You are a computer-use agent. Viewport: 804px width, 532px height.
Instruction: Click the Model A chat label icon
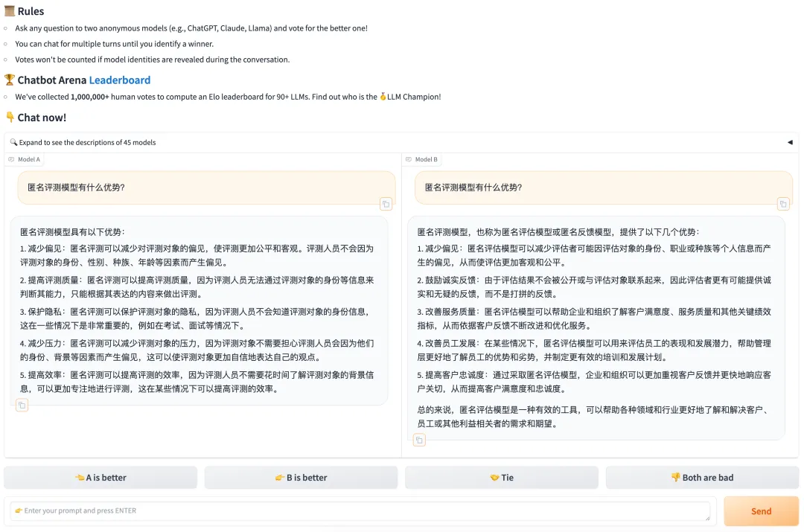[11, 159]
